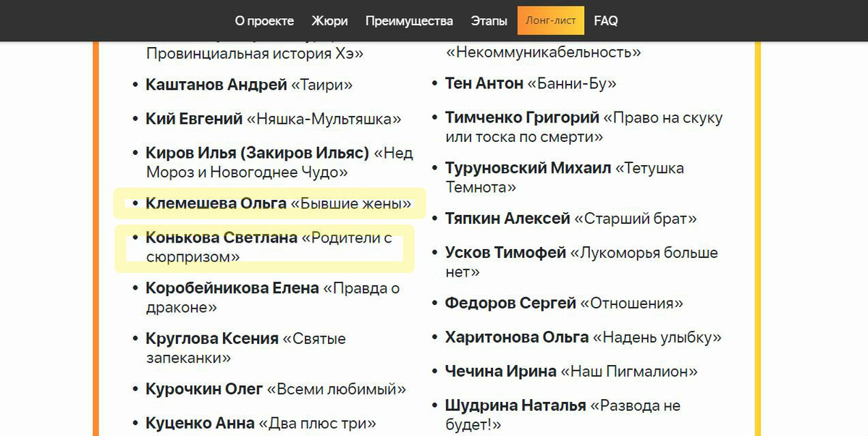Click the highlighted Клемешева Ольга entry
Image resolution: width=868 pixels, height=436 pixels.
point(278,204)
